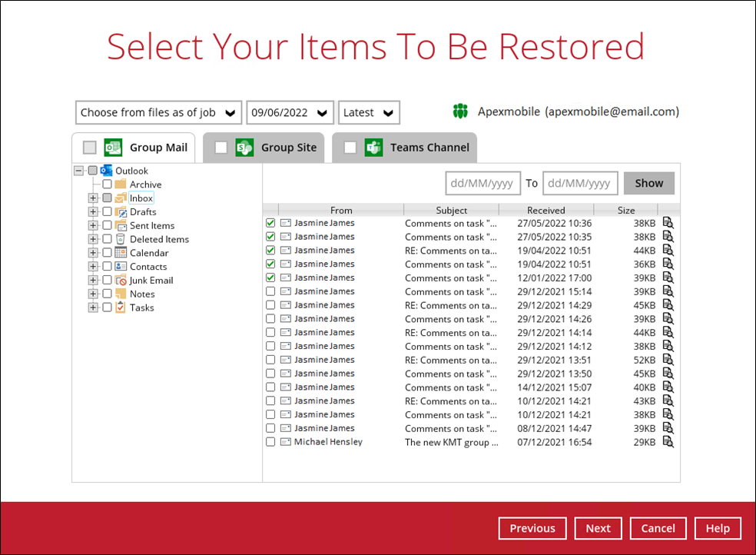756x555 pixels.
Task: Tick the Archive folder checkbox
Action: click(x=107, y=184)
